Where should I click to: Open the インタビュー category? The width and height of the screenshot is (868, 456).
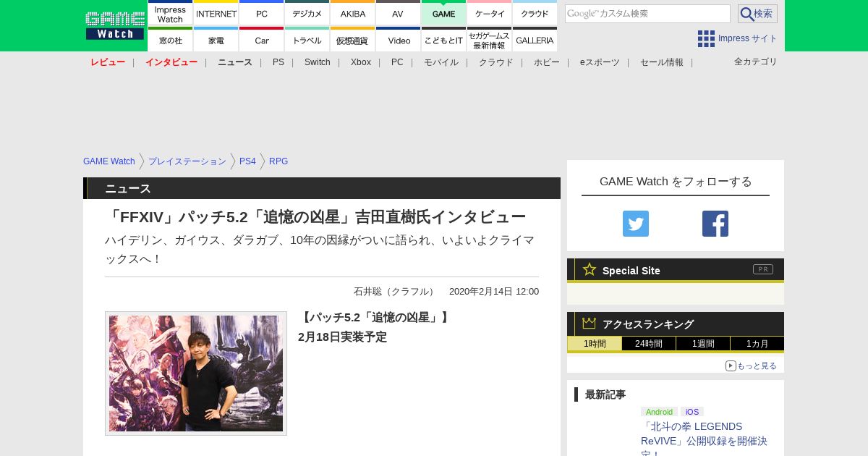171,62
